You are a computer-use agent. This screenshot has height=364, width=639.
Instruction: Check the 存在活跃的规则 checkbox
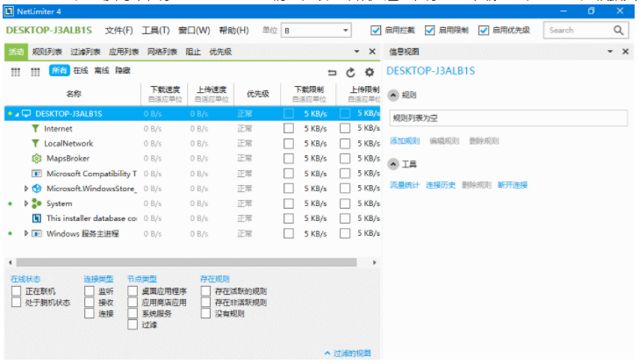point(205,291)
